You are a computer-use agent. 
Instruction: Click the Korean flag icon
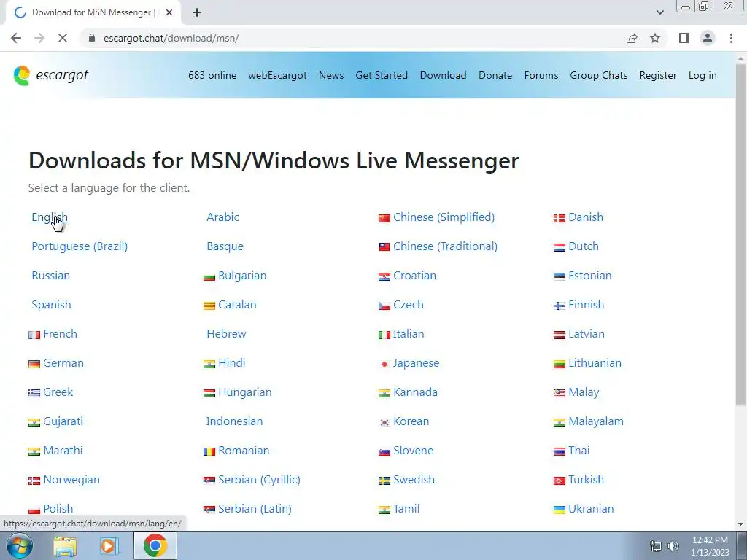[x=384, y=423]
